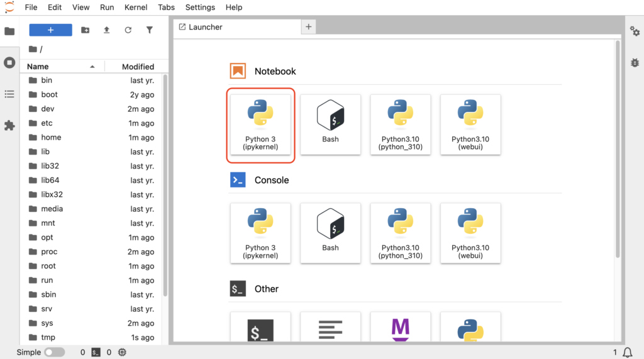Select the home folder
This screenshot has height=359, width=644.
point(92,137)
